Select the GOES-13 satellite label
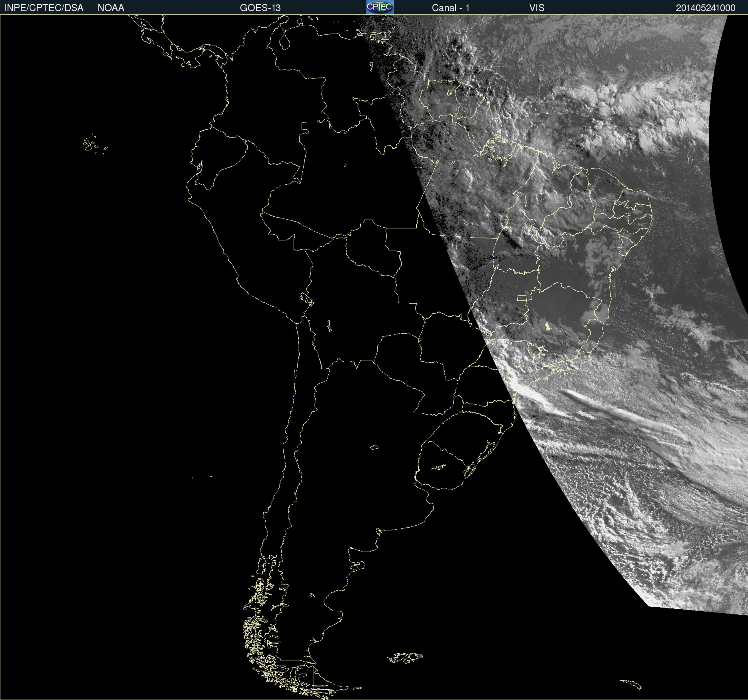Screen dimensions: 748x700 coord(260,8)
